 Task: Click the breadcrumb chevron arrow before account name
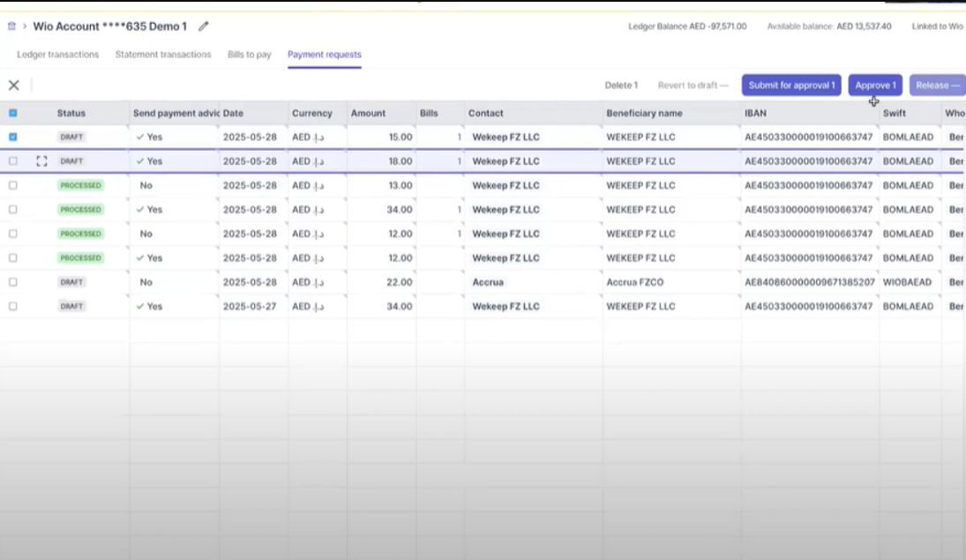[x=25, y=26]
